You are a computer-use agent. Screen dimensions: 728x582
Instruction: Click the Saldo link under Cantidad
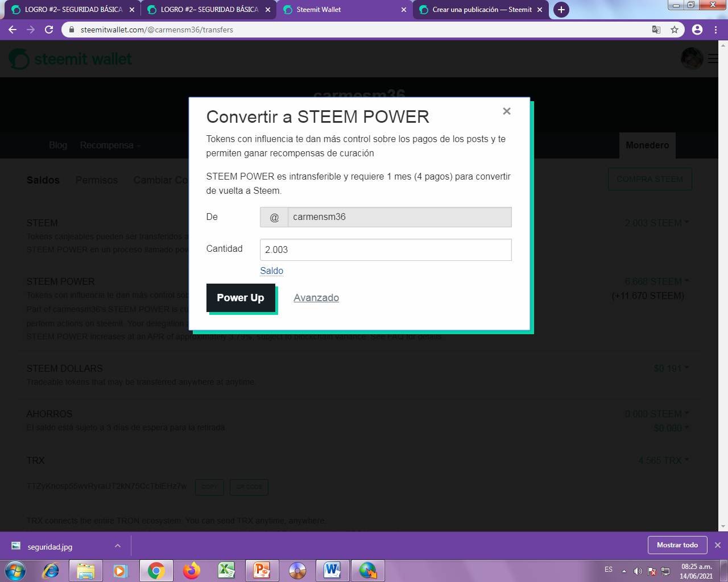coord(271,271)
